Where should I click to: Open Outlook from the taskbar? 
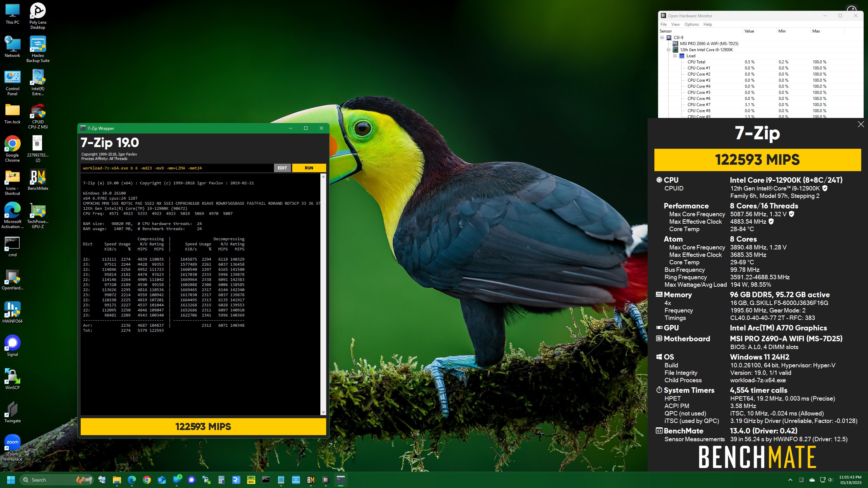coord(162,480)
